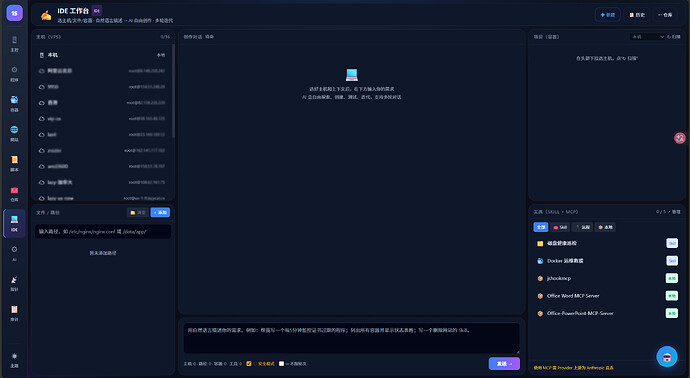Open the 本机 host dropdown in project panel
690x378 pixels.
[647, 37]
